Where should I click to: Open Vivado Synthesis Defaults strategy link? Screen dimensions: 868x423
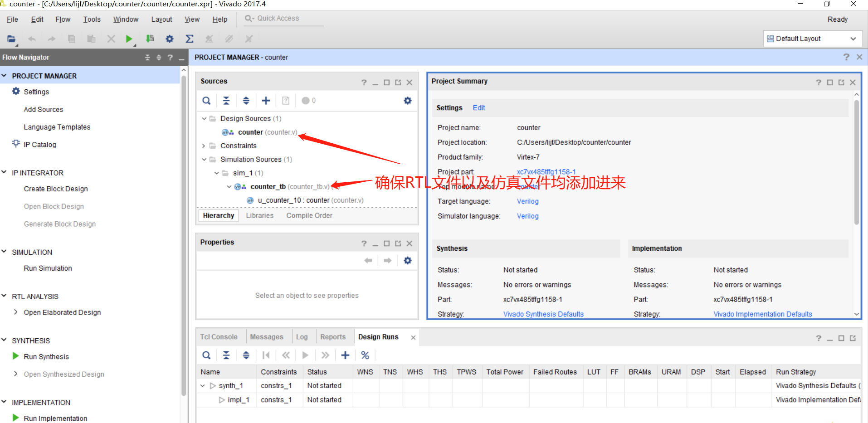[x=543, y=314]
